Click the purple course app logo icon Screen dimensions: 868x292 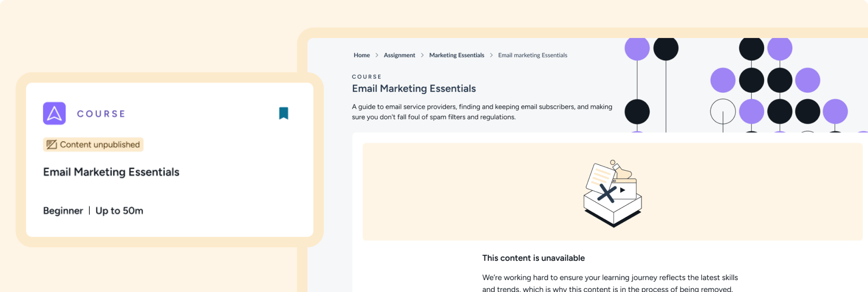tap(54, 113)
